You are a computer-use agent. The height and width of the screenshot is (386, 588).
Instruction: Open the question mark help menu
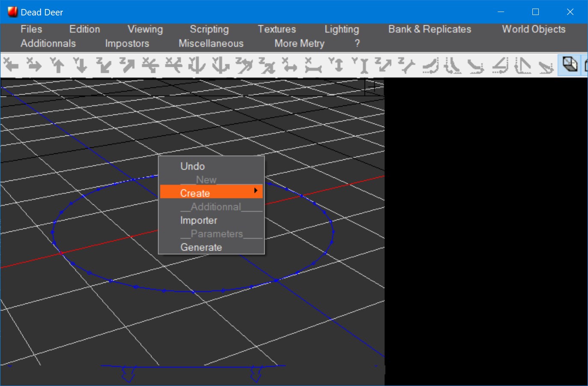point(357,43)
